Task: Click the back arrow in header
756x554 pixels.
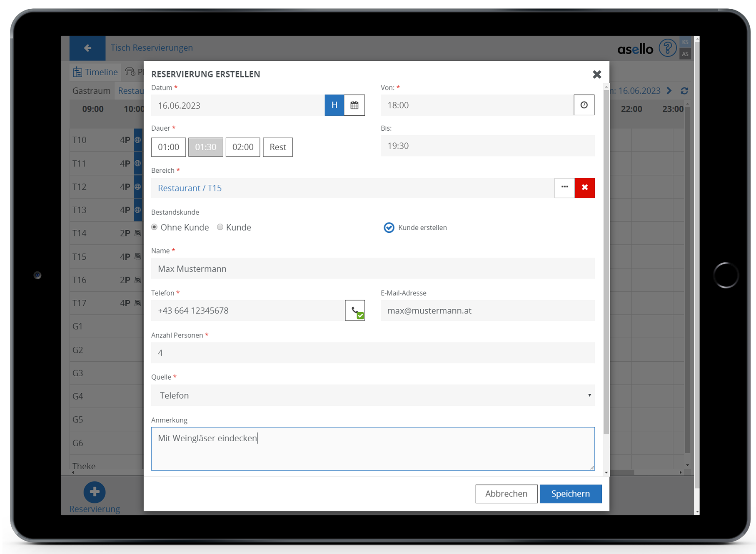Action: pyautogui.click(x=87, y=48)
